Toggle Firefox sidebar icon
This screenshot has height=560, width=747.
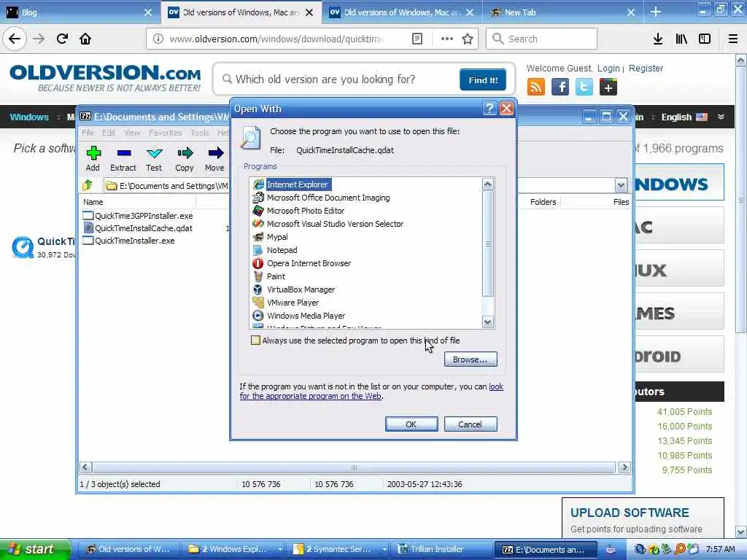pos(705,39)
